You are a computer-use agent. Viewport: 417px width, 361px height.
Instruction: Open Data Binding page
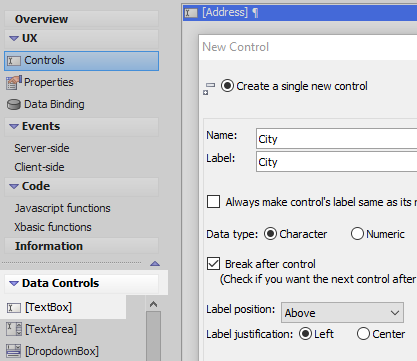coord(54,104)
